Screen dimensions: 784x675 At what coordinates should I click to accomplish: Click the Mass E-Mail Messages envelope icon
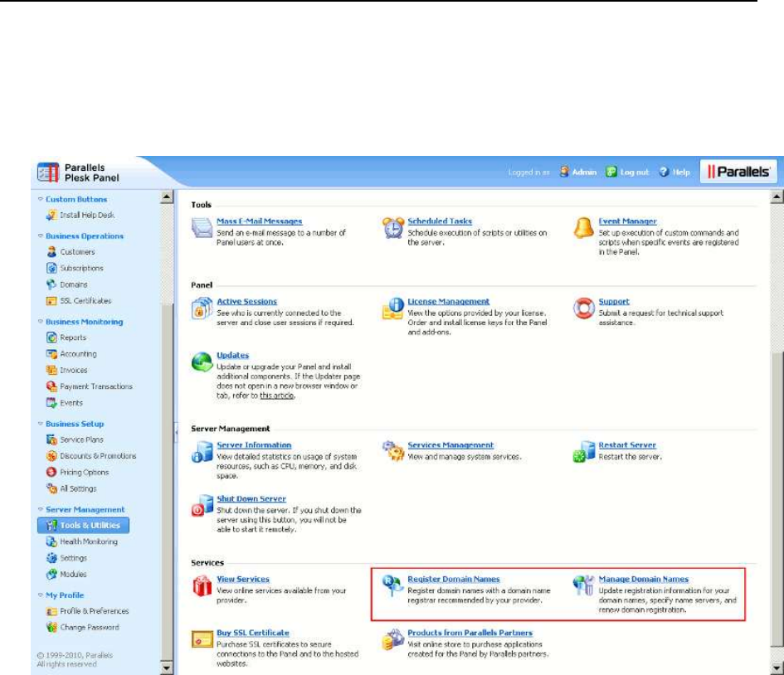pyautogui.click(x=202, y=228)
